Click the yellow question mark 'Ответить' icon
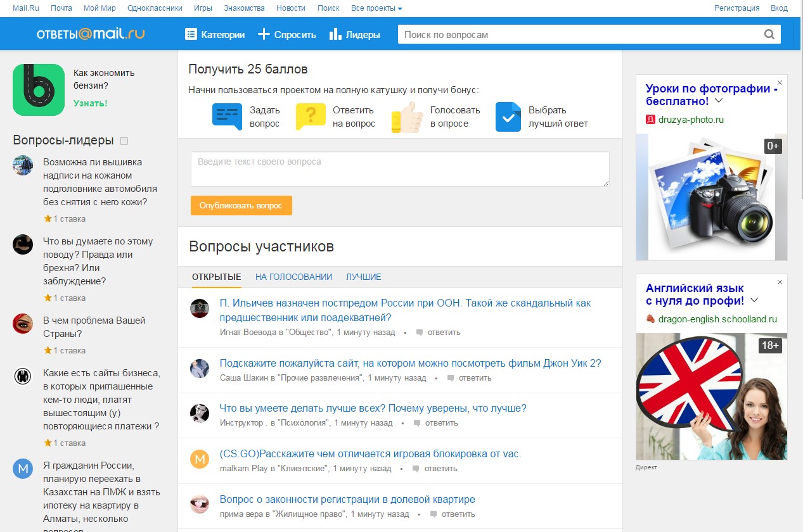This screenshot has height=532, width=803. (x=311, y=117)
